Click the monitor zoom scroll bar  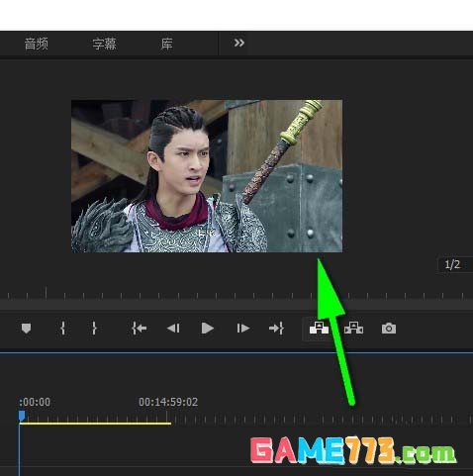click(x=236, y=305)
